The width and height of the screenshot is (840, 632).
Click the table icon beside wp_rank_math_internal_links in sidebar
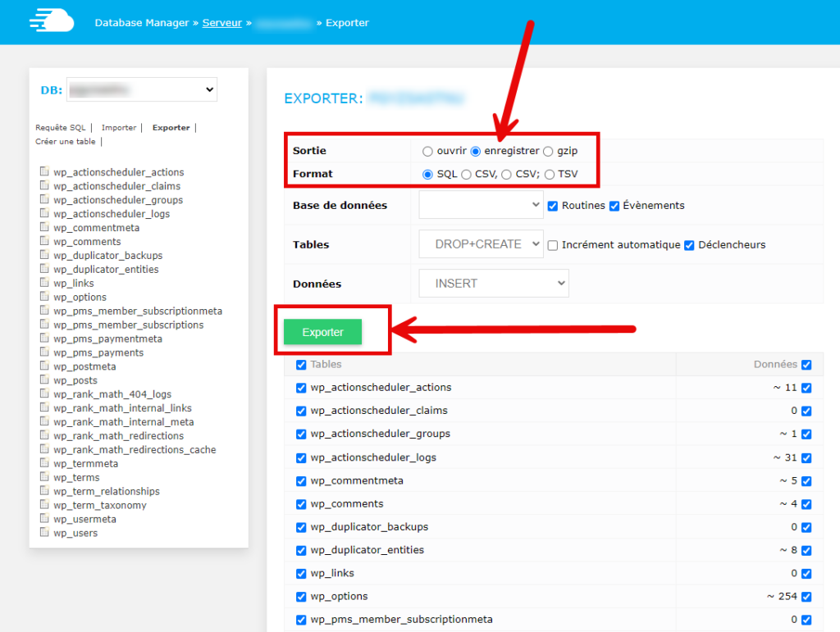[44, 407]
